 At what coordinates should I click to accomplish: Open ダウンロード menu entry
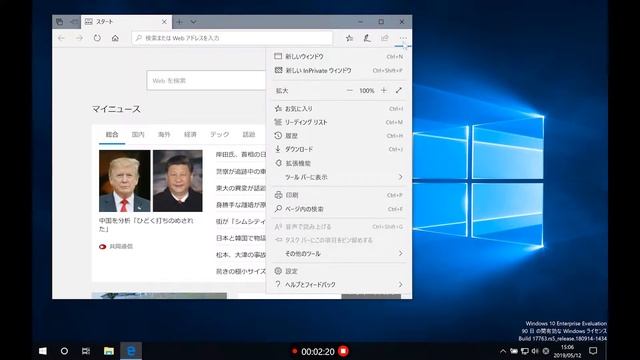click(x=339, y=149)
